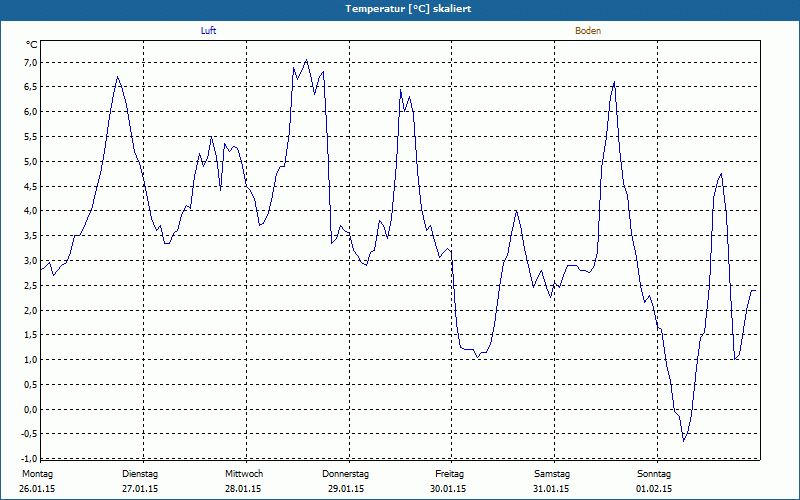The width and height of the screenshot is (800, 500).
Task: Click the 6,0 y-axis value
Action: (x=31, y=112)
